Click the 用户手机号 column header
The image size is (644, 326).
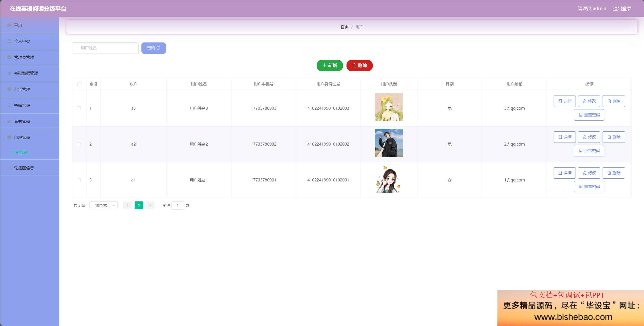coord(263,84)
